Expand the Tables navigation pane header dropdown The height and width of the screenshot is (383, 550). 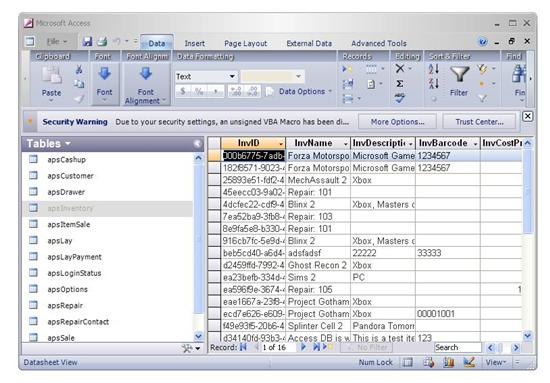pos(68,143)
